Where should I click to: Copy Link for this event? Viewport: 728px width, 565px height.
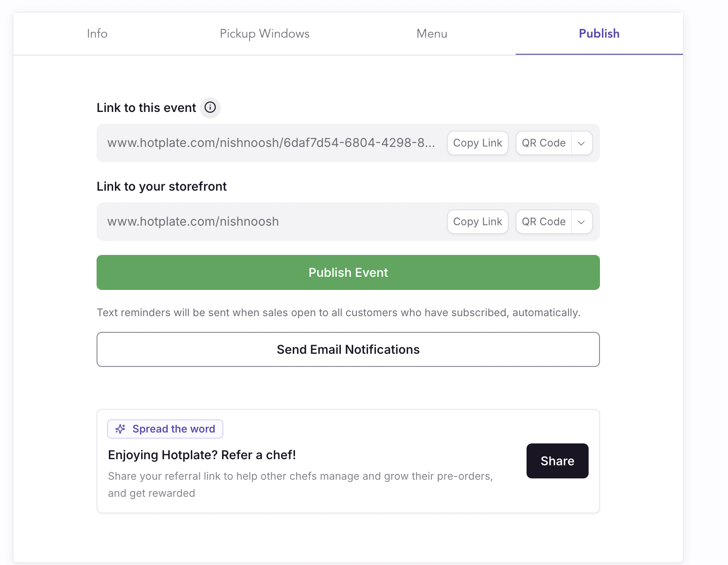(478, 143)
